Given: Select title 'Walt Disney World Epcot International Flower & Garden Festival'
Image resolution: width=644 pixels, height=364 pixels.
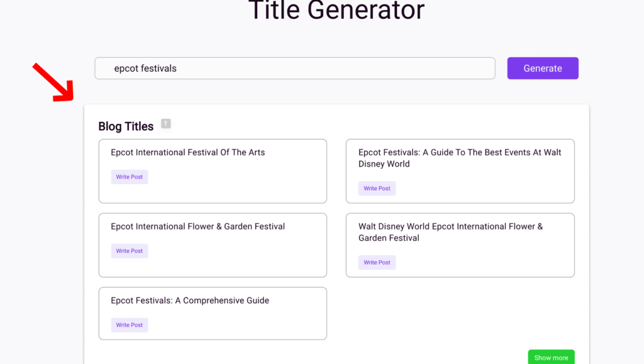Looking at the screenshot, I should pyautogui.click(x=450, y=232).
